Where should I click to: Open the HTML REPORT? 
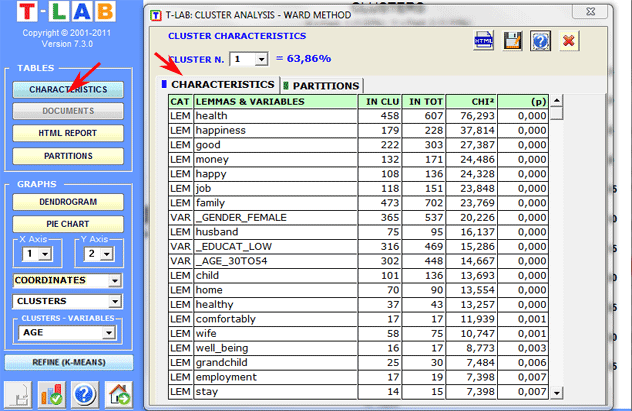(68, 133)
